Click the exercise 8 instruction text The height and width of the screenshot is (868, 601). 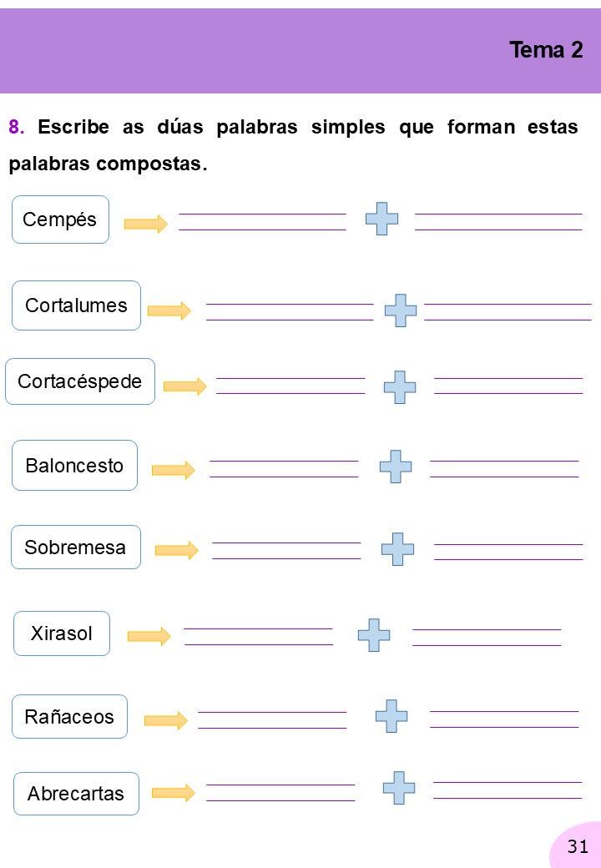tap(293, 145)
